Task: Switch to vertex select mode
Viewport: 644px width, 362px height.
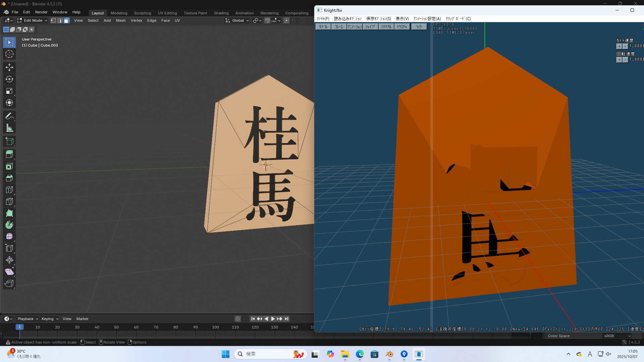Action: click(x=53, y=20)
